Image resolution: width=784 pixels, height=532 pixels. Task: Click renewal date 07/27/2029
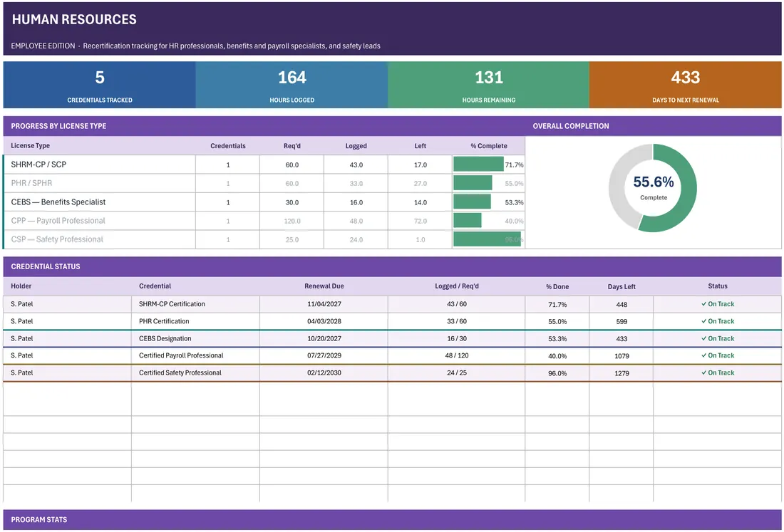(324, 355)
